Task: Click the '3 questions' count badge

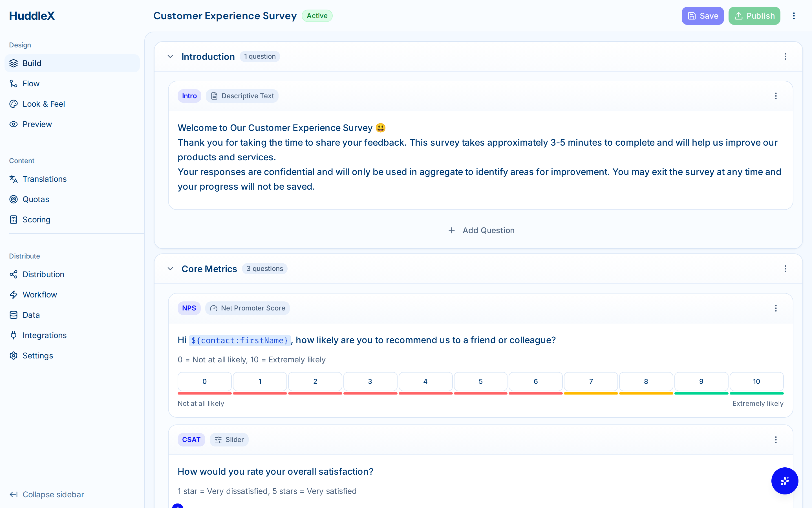Action: click(x=265, y=269)
